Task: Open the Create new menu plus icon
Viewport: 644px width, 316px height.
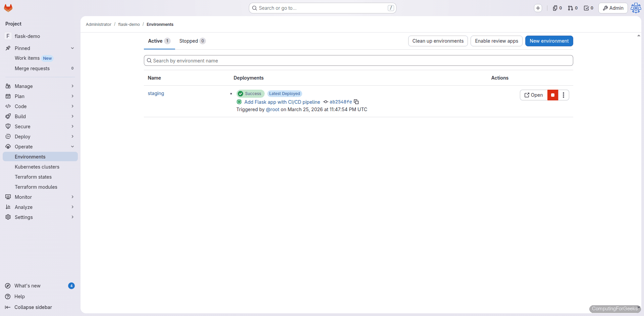Action: point(538,8)
